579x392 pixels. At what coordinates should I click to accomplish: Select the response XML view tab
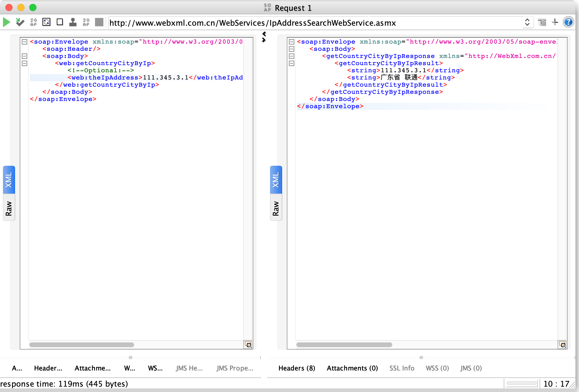coord(276,180)
